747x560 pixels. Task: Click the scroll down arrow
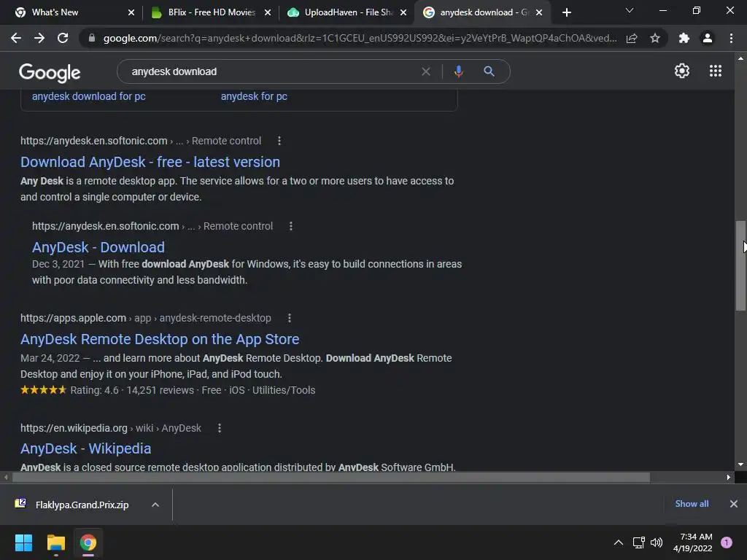tap(740, 464)
